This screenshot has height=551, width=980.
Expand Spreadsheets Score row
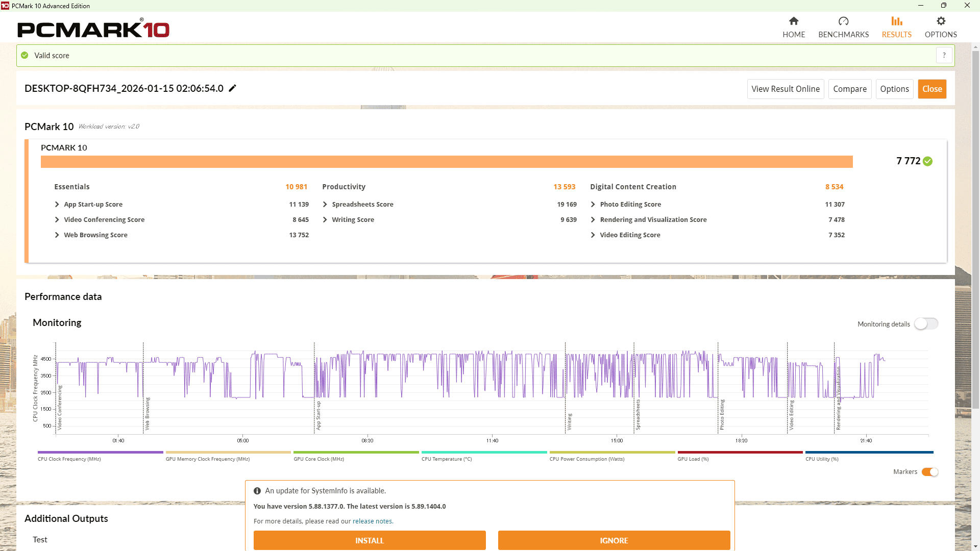point(325,204)
